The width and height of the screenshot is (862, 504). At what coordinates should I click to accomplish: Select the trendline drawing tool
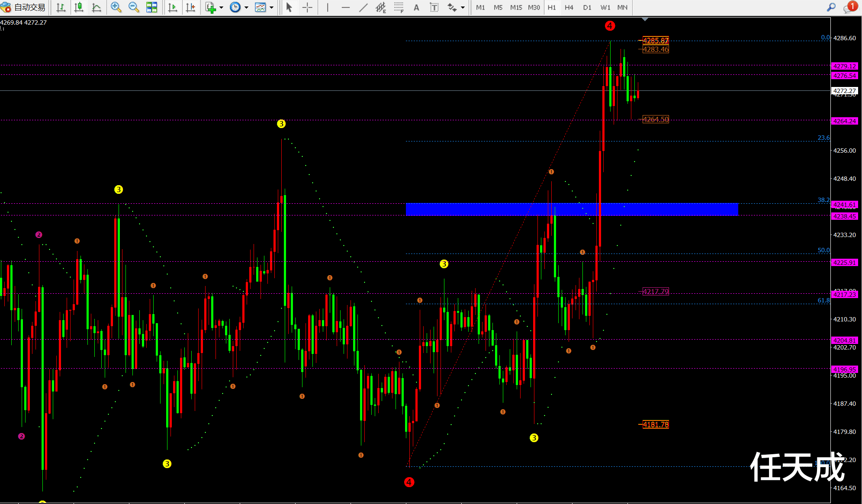coord(363,7)
